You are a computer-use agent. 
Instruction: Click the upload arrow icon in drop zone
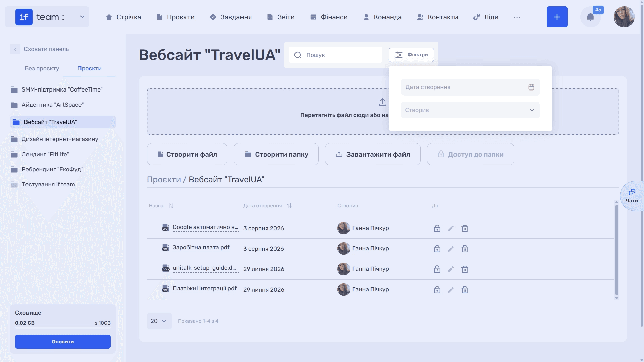tap(383, 102)
